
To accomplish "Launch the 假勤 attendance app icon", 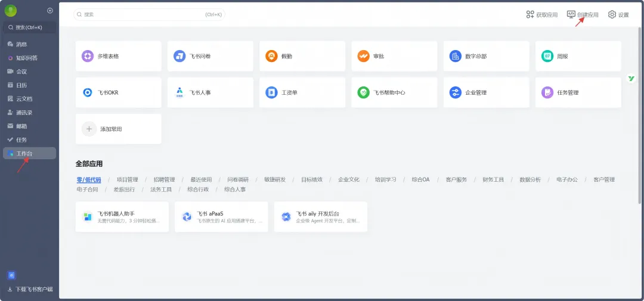I will pyautogui.click(x=271, y=56).
